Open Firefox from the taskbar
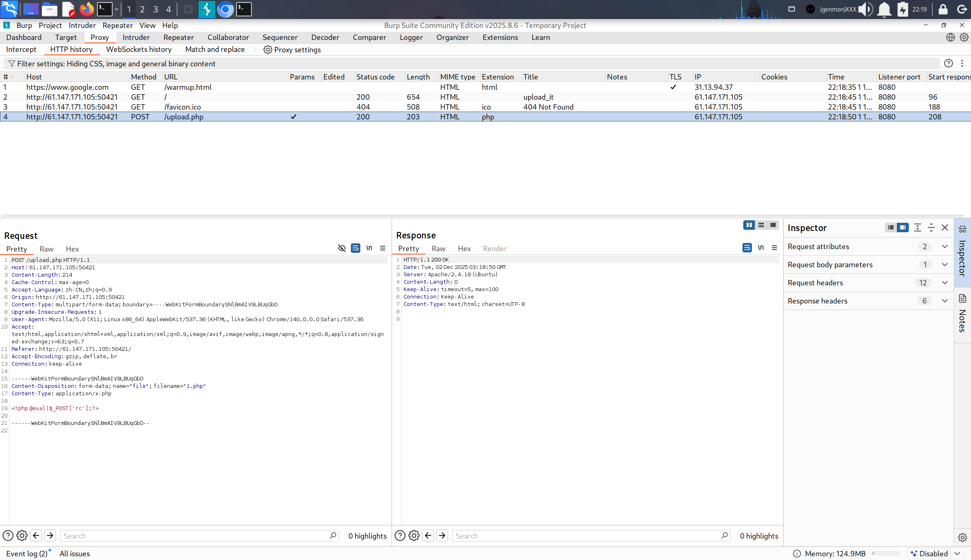The height and width of the screenshot is (560, 971). tap(86, 9)
